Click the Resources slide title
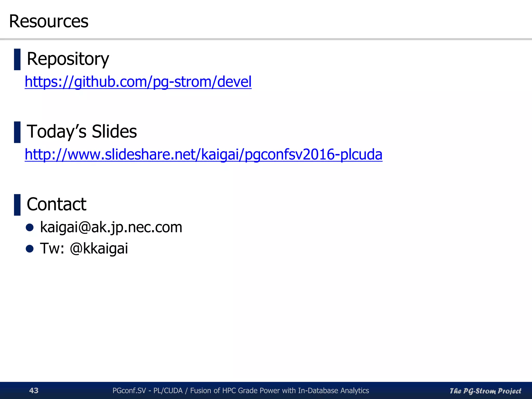Screen dimensions: 532x399 point(49,21)
